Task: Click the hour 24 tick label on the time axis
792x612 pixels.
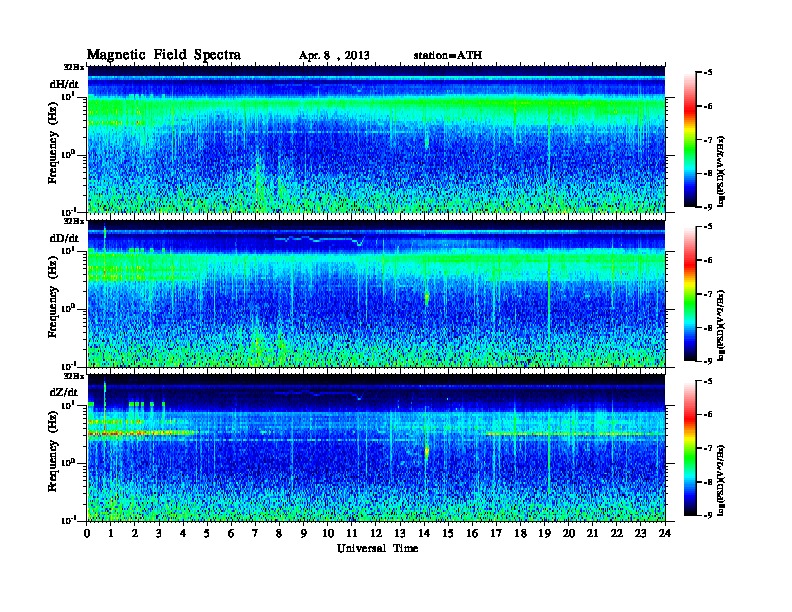Action: pos(665,534)
